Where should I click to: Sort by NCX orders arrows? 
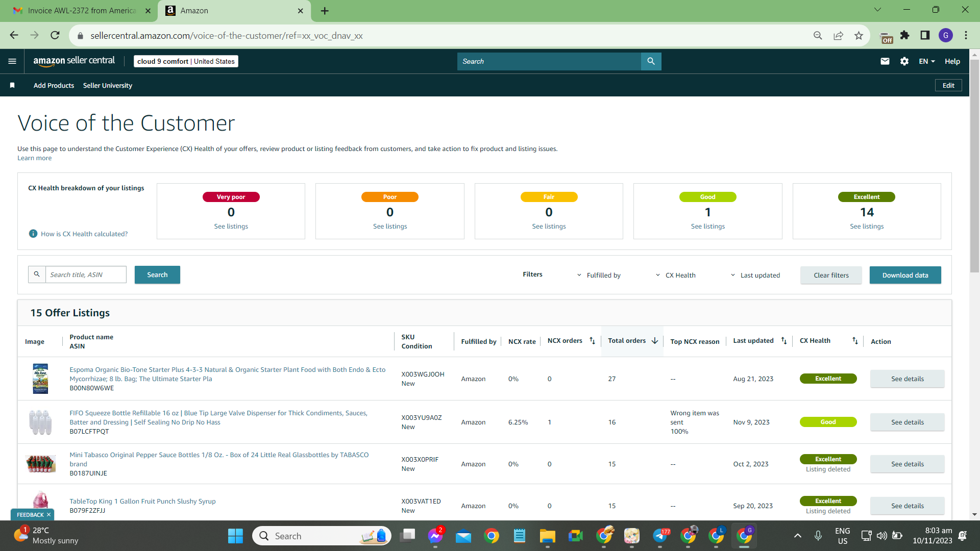592,341
